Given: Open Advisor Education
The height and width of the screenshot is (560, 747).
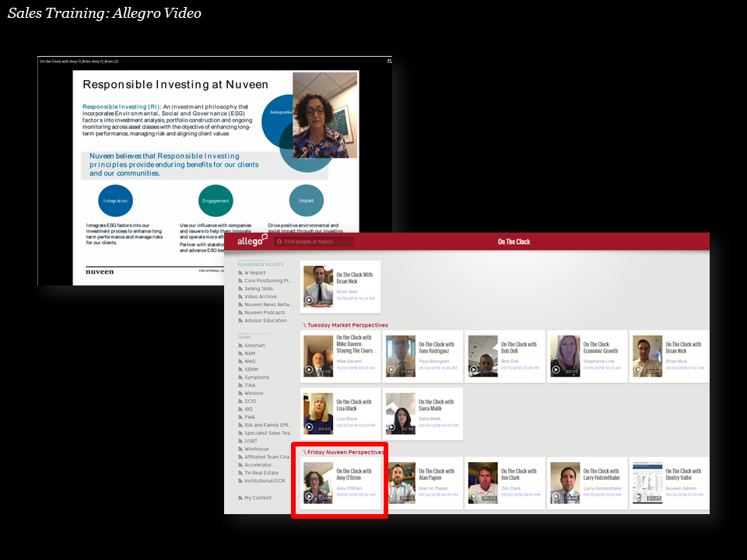Looking at the screenshot, I should (265, 320).
